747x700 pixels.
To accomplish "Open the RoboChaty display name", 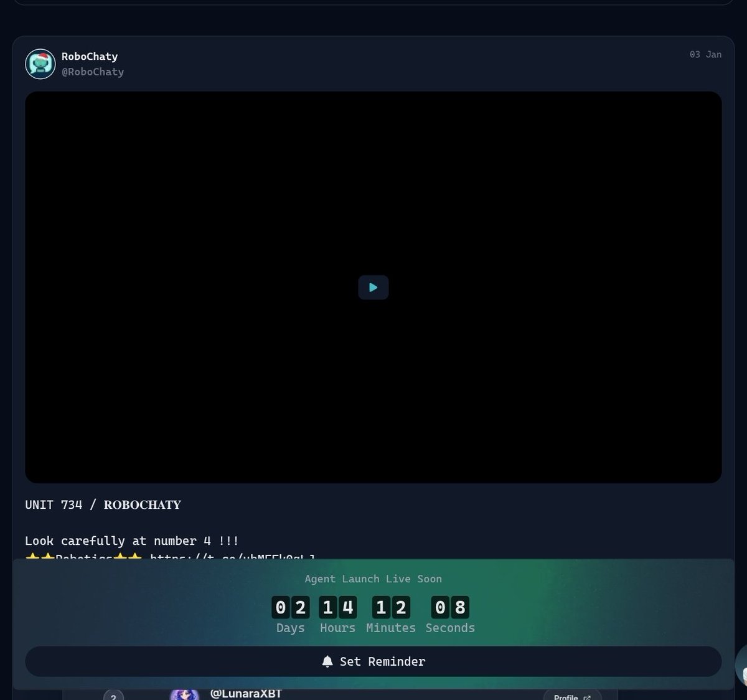I will click(x=90, y=56).
